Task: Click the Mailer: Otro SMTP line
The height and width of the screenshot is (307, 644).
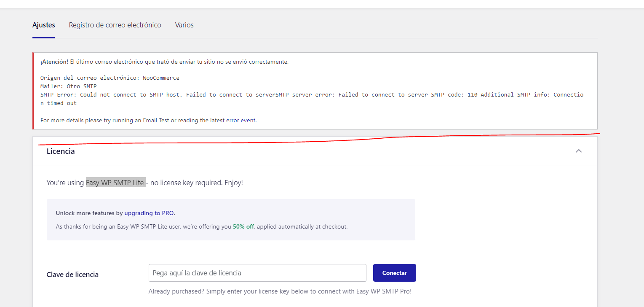Action: (69, 86)
